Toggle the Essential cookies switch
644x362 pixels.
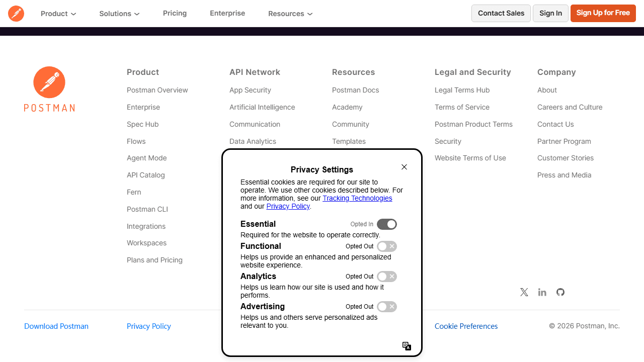pyautogui.click(x=387, y=224)
